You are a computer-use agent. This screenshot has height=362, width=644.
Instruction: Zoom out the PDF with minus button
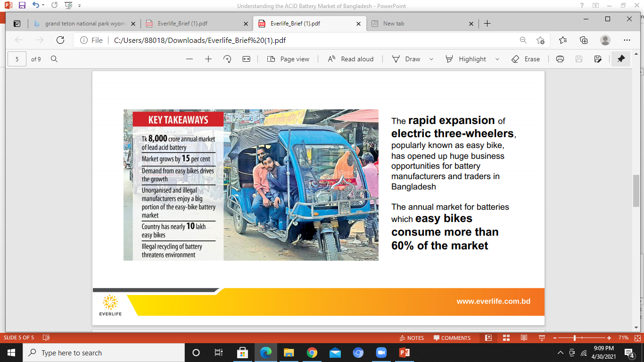tap(190, 59)
